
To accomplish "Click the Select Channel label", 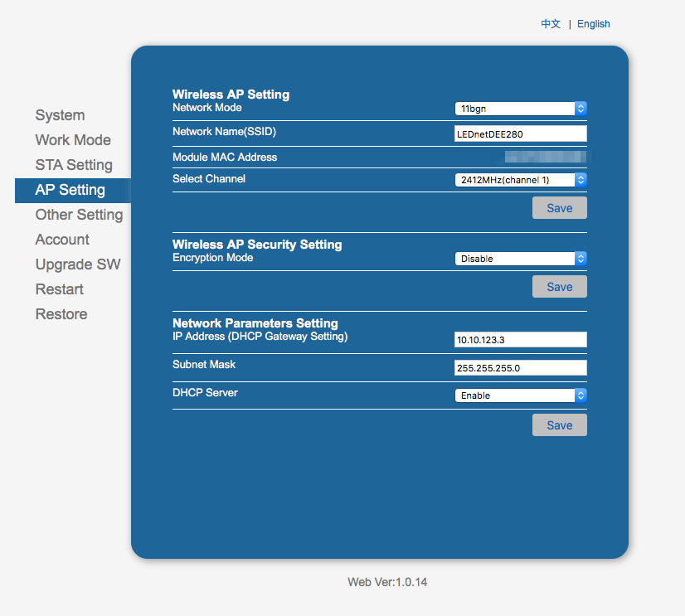I will [209, 179].
